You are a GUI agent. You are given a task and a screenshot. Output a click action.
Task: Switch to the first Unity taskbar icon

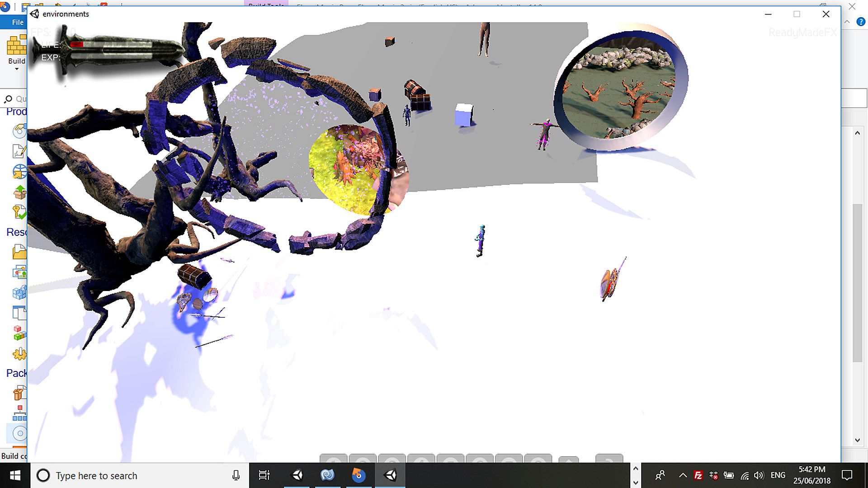point(297,475)
